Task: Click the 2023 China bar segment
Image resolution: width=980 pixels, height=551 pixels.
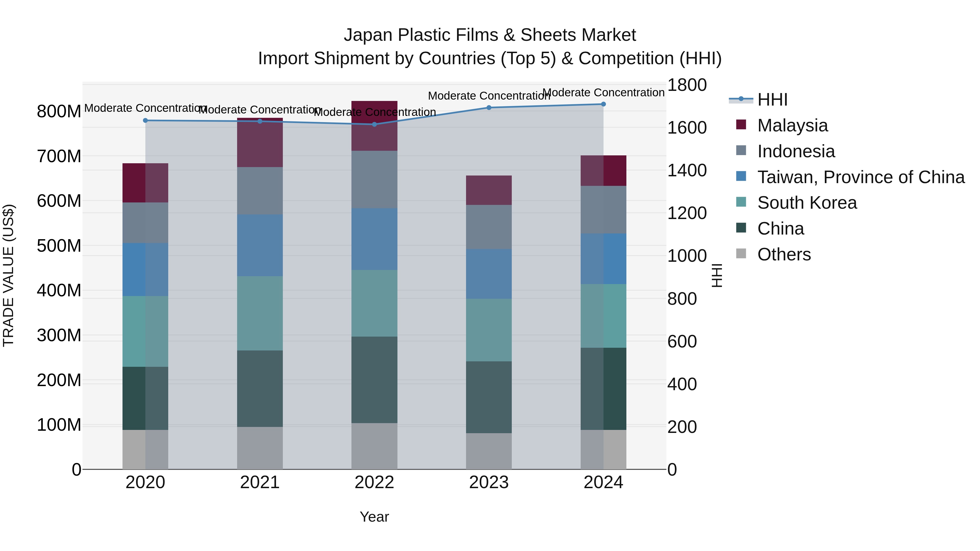Action: point(489,397)
